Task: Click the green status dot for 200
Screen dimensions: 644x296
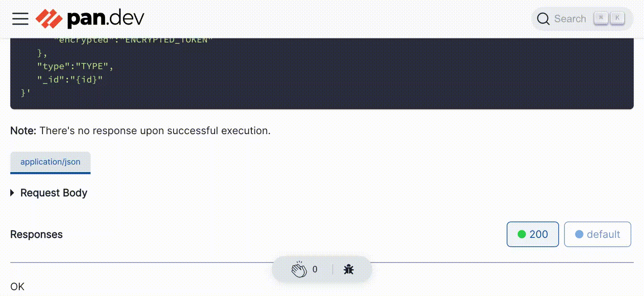Action: point(521,234)
